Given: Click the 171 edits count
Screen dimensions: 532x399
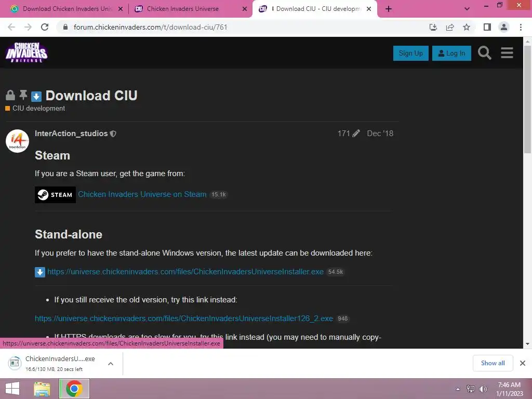Looking at the screenshot, I should 344,134.
